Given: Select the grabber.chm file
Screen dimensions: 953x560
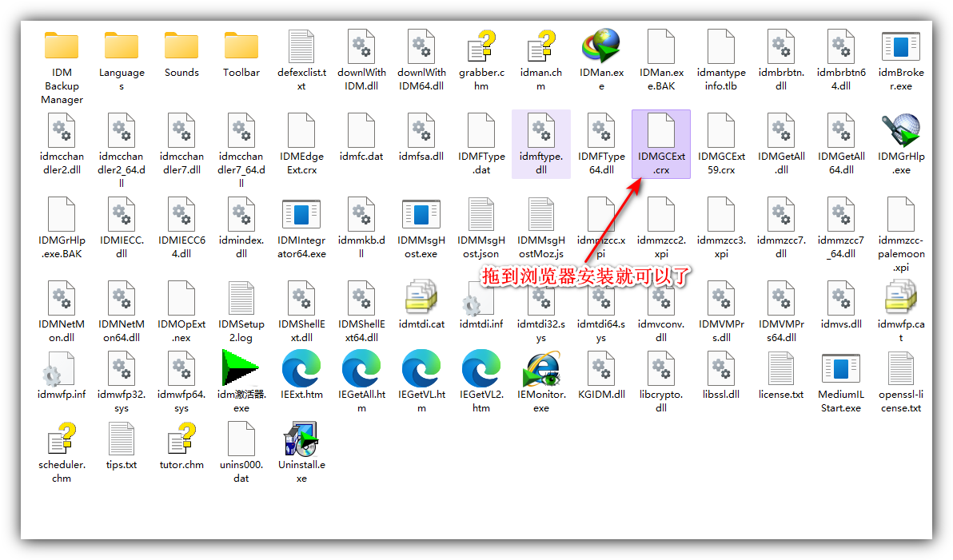Looking at the screenshot, I should (480, 46).
